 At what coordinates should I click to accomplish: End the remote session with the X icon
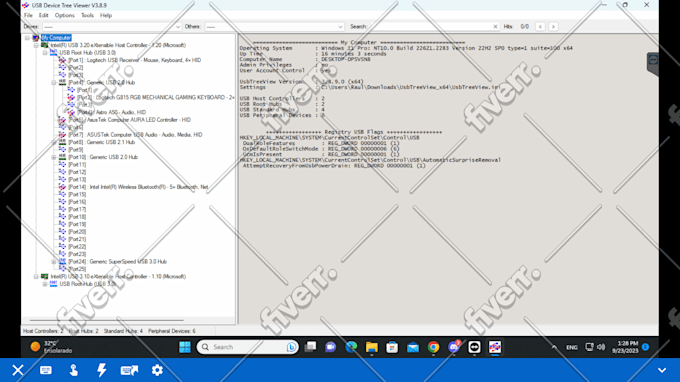pos(18,370)
